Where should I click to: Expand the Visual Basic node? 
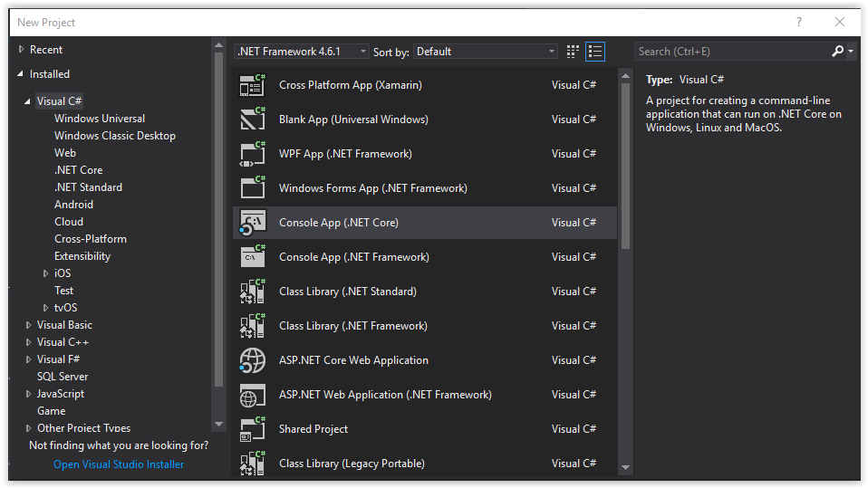28,325
